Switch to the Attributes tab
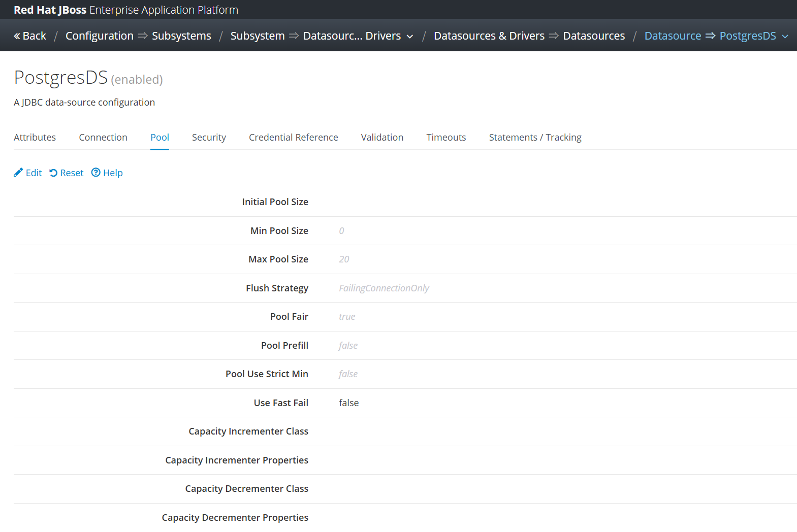Screen dimensions: 797x532 coord(35,138)
